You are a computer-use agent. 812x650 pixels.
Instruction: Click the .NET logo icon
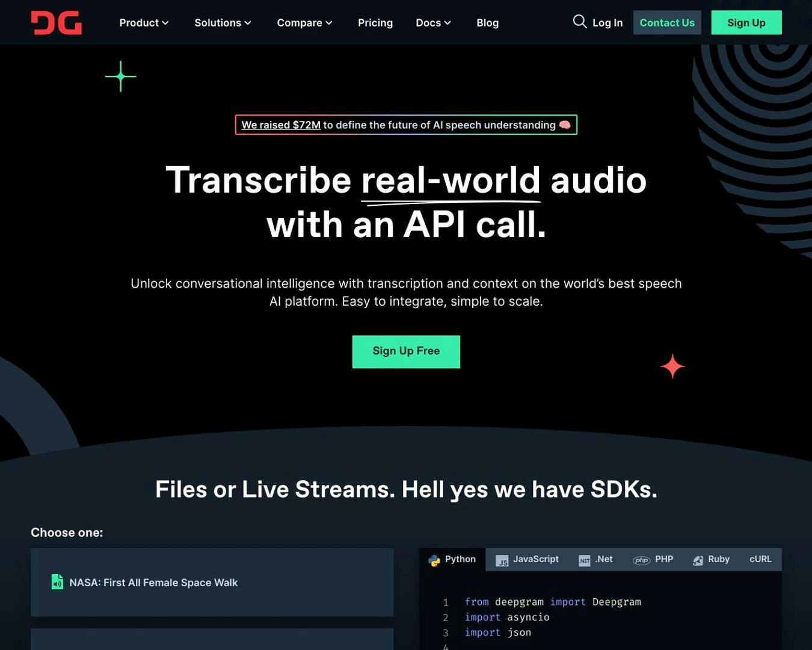[x=584, y=560]
